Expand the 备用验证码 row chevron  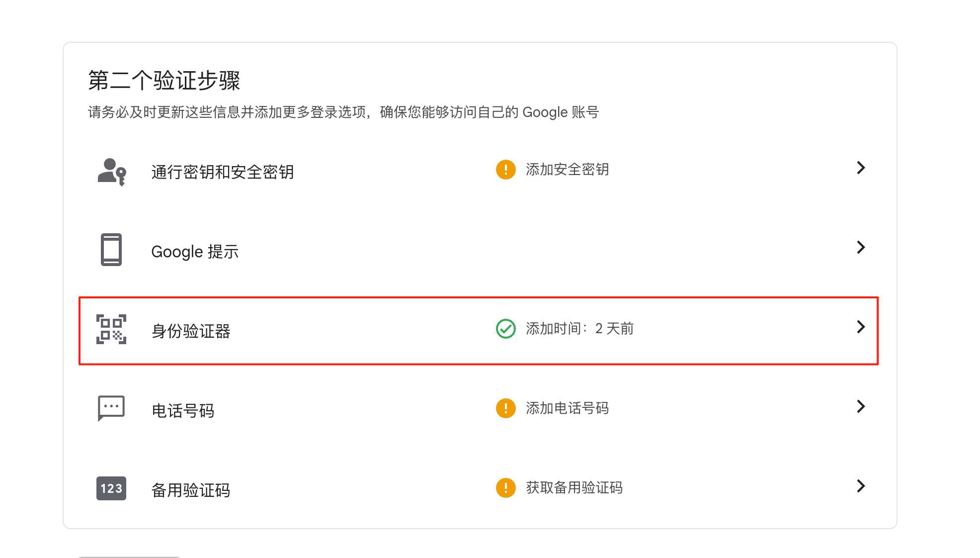coord(861,486)
